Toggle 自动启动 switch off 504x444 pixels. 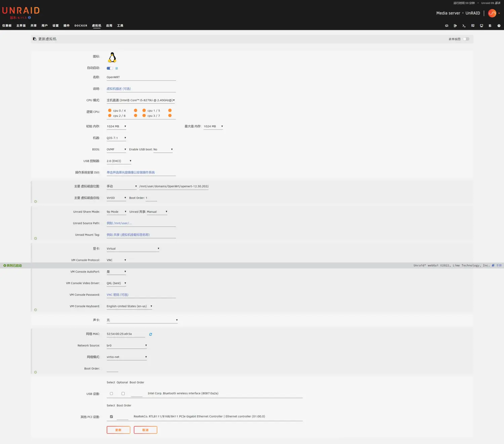[109, 68]
